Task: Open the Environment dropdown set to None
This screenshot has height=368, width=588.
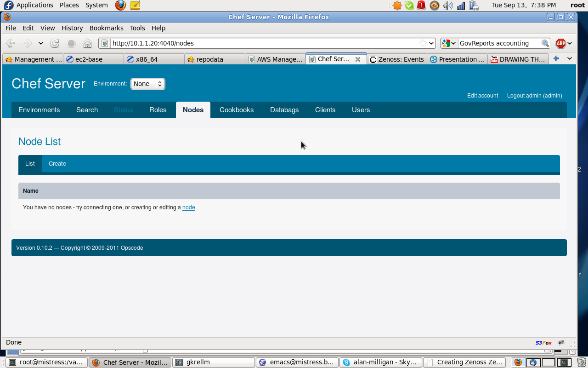Action: [147, 84]
